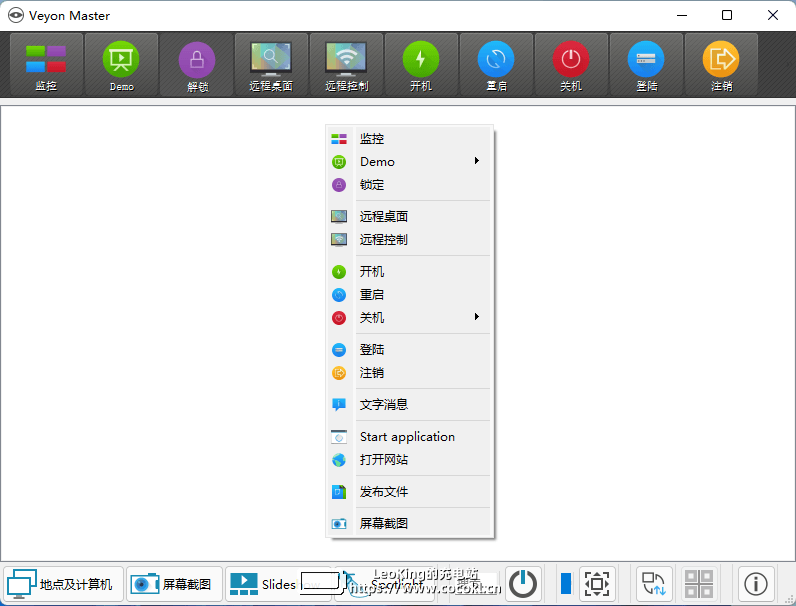This screenshot has height=606, width=796.
Task: Choose 屏幕截图 in the context menu
Action: coord(409,523)
